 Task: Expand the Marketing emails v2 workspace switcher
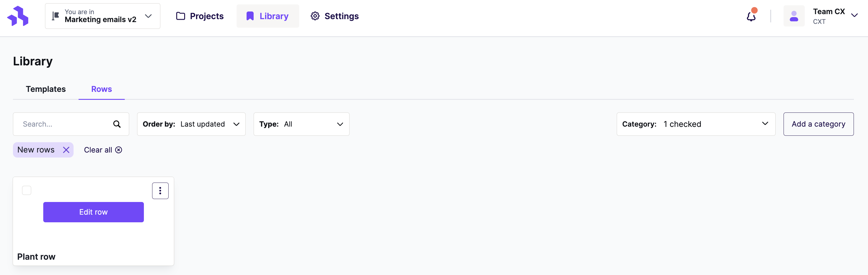pos(102,16)
